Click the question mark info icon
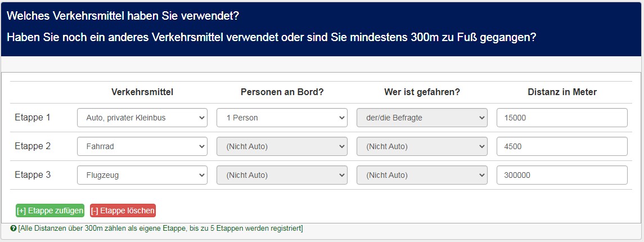Viewport: 644px width, 242px height. (13, 228)
